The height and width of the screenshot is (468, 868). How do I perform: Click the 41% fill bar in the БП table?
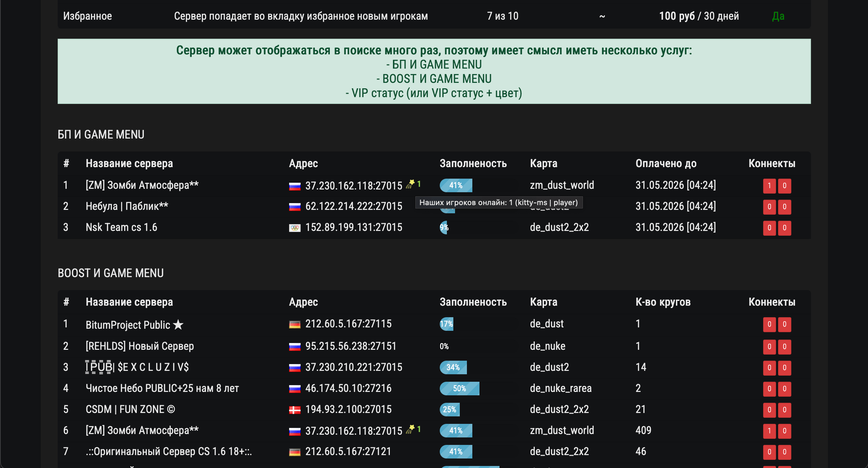point(456,185)
